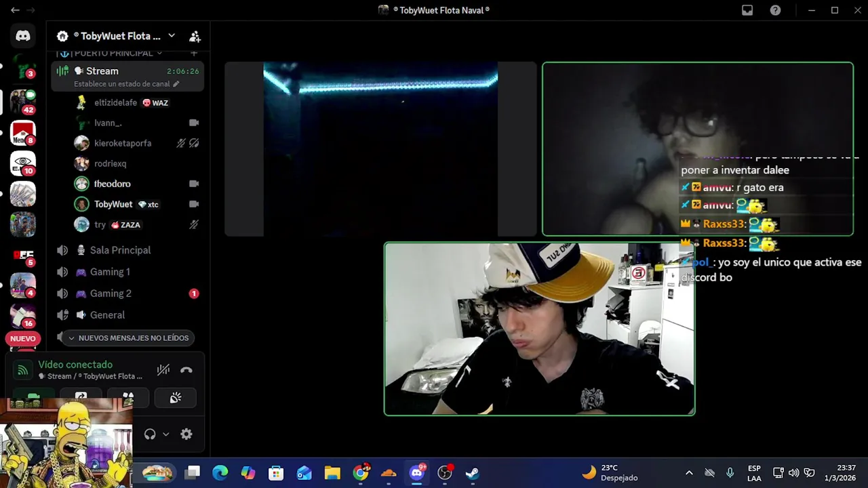
Task: Click the camera icon beside theodoro
Action: (x=194, y=184)
